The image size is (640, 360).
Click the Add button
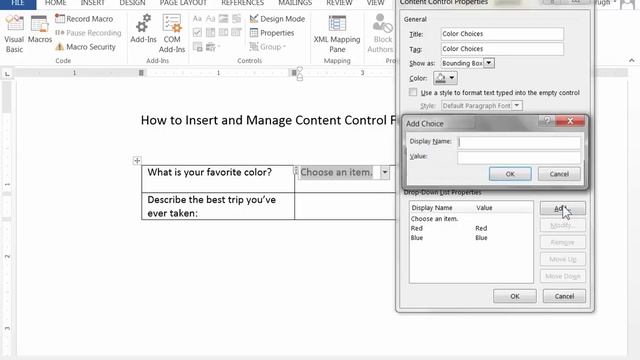(562, 209)
